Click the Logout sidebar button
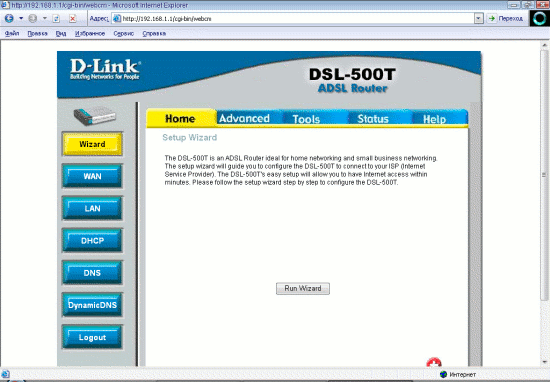This screenshot has width=550, height=382. [92, 337]
